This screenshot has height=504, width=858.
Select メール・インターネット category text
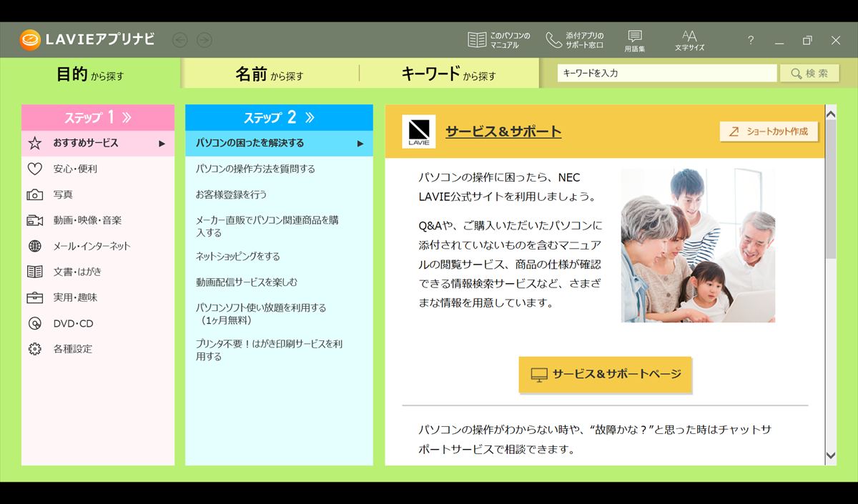tap(92, 246)
